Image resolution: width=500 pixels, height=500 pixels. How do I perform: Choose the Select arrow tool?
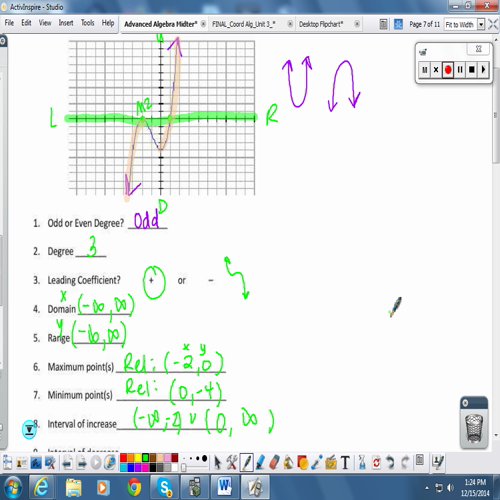click(x=218, y=463)
